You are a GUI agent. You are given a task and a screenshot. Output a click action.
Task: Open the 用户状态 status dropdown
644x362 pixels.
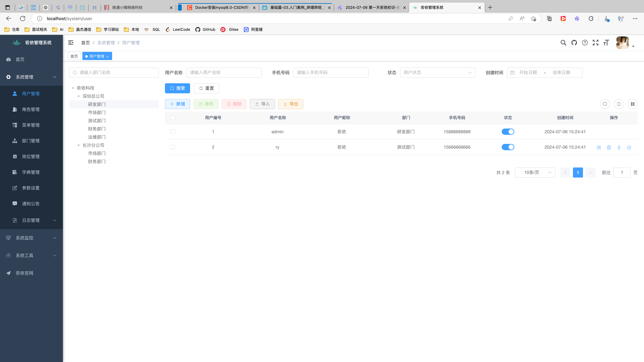(438, 72)
